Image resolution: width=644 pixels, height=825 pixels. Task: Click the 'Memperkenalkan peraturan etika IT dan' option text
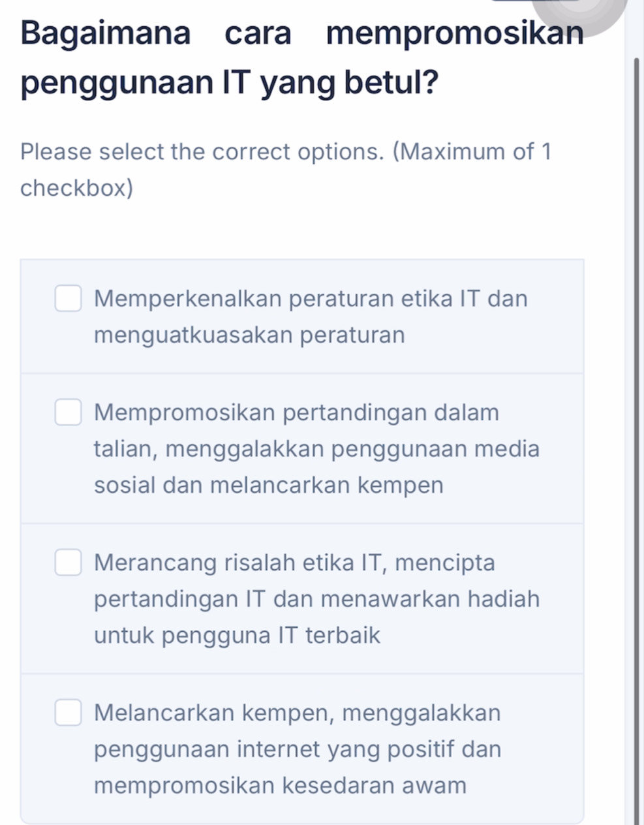311,299
